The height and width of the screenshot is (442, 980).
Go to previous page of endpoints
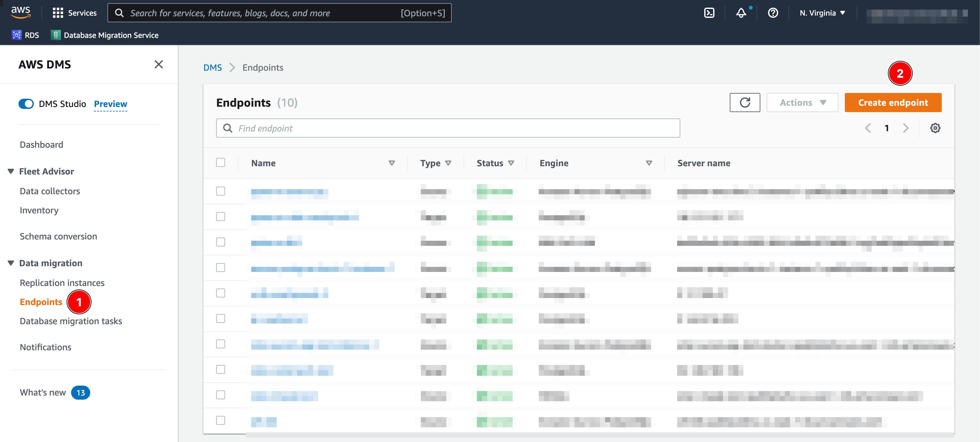(x=868, y=128)
